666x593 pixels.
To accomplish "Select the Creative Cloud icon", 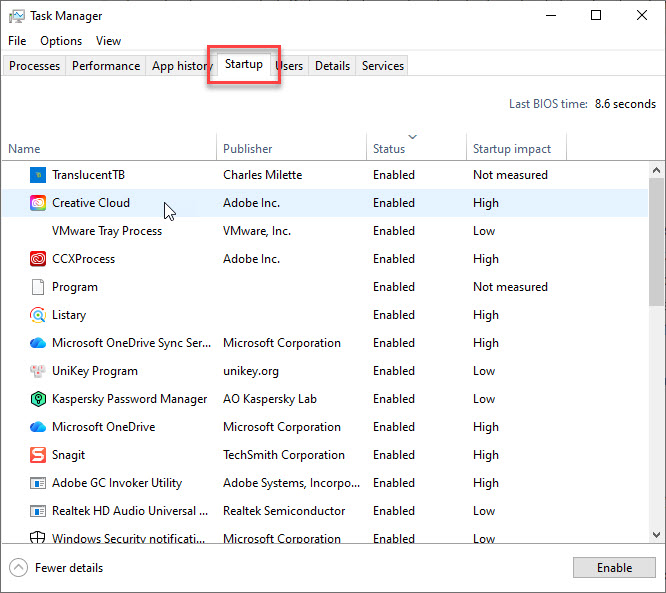I will 38,203.
